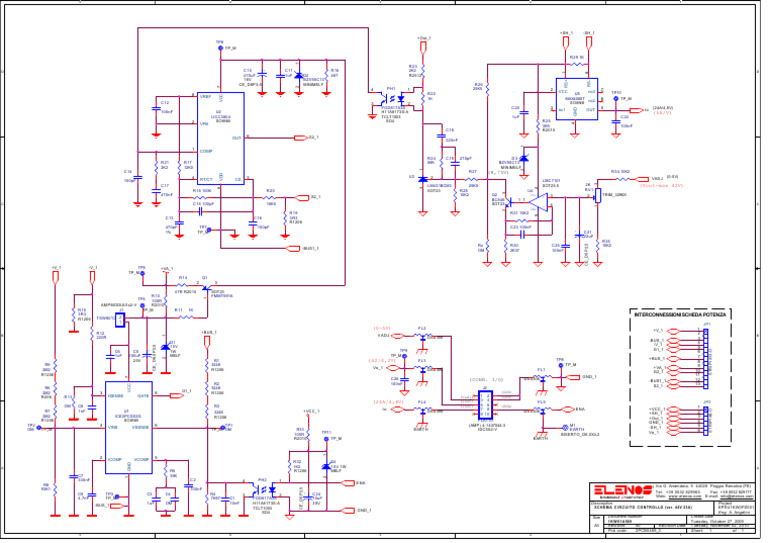
Task: Select the +Out_1 port symbol
Action: 423,47
